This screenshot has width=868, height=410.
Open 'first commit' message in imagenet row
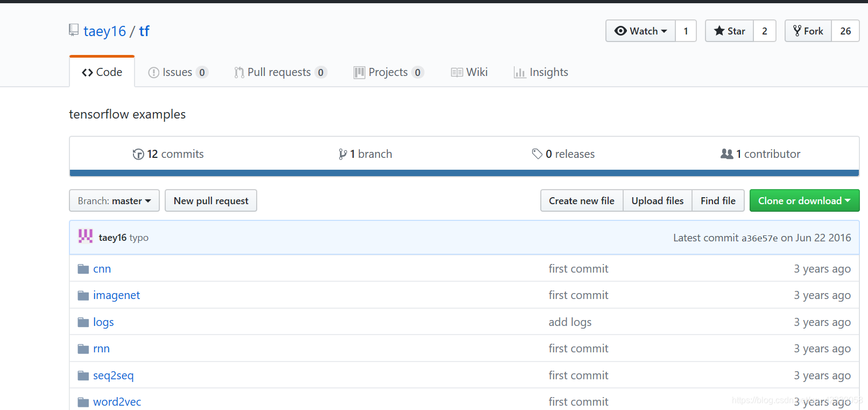point(578,295)
